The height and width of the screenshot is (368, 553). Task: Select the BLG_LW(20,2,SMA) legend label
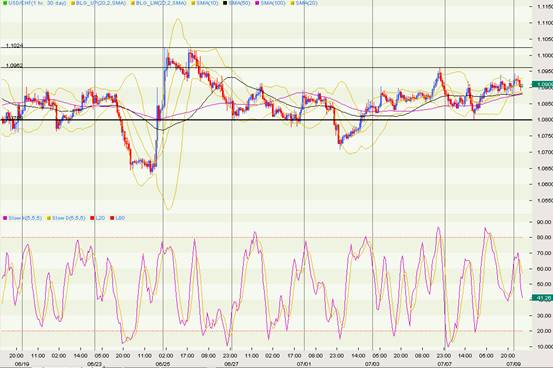point(161,3)
